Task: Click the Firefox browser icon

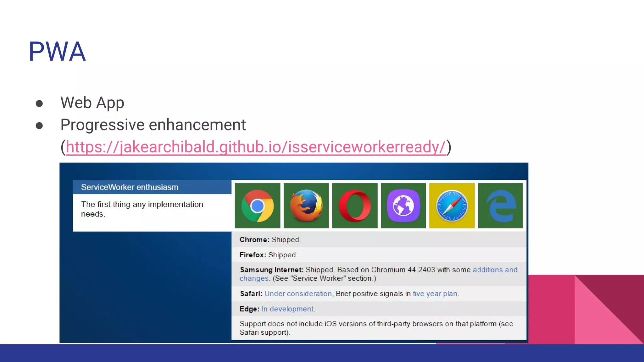Action: (306, 206)
